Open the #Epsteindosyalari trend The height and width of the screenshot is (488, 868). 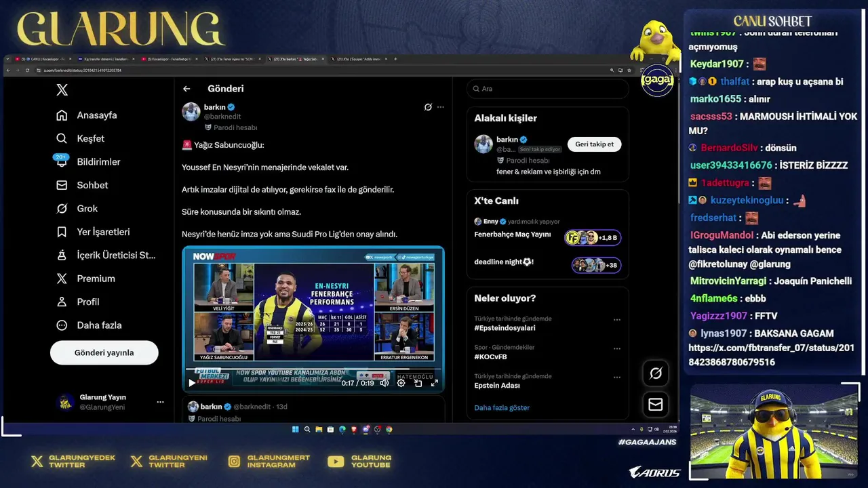(x=505, y=328)
